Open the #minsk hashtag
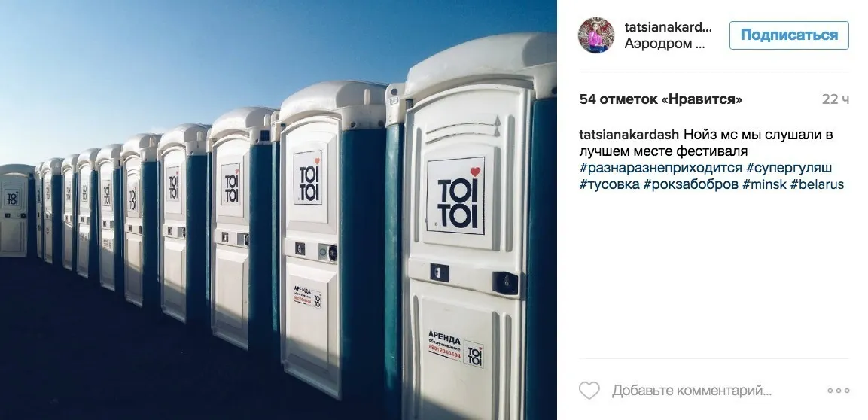Screen dimensions: 868x420 tap(764, 184)
